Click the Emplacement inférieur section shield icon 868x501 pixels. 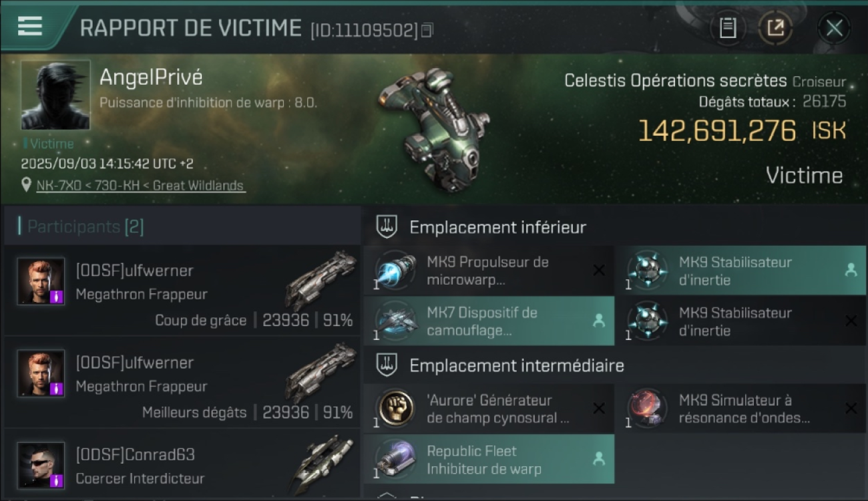tap(386, 227)
